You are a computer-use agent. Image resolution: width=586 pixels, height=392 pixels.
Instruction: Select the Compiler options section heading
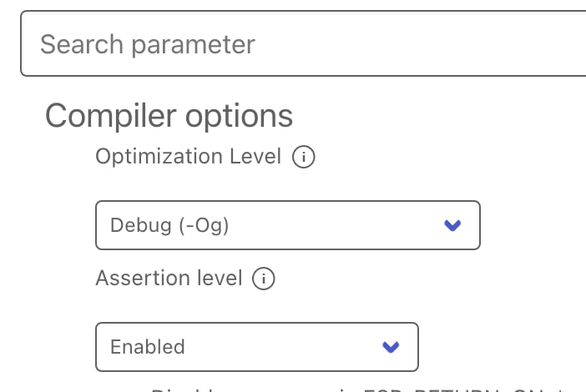(169, 116)
